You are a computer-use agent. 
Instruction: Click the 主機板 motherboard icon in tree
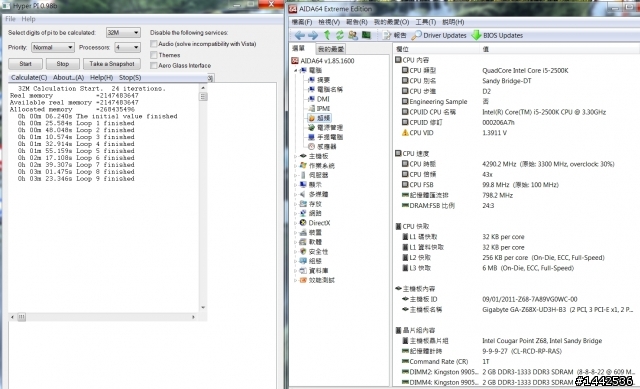(x=303, y=156)
